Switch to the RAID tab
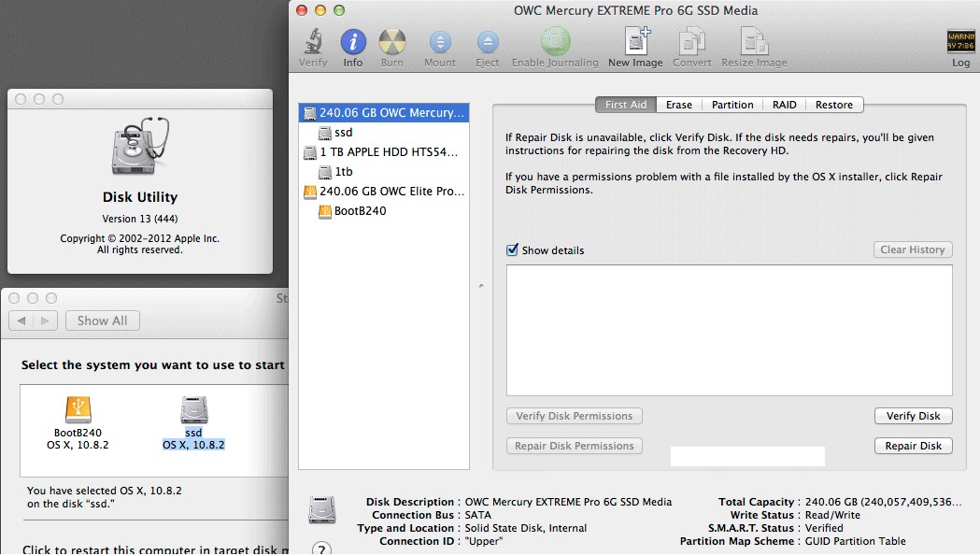 click(785, 105)
